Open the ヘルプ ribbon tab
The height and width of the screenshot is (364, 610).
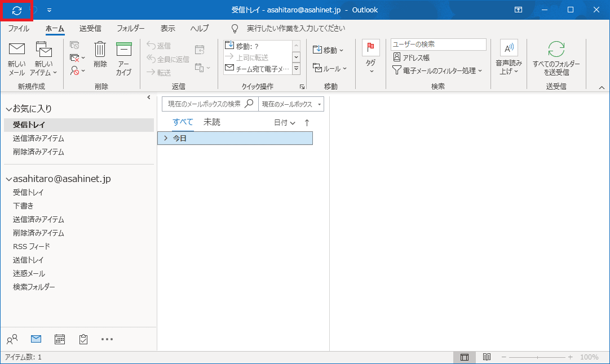tap(200, 28)
